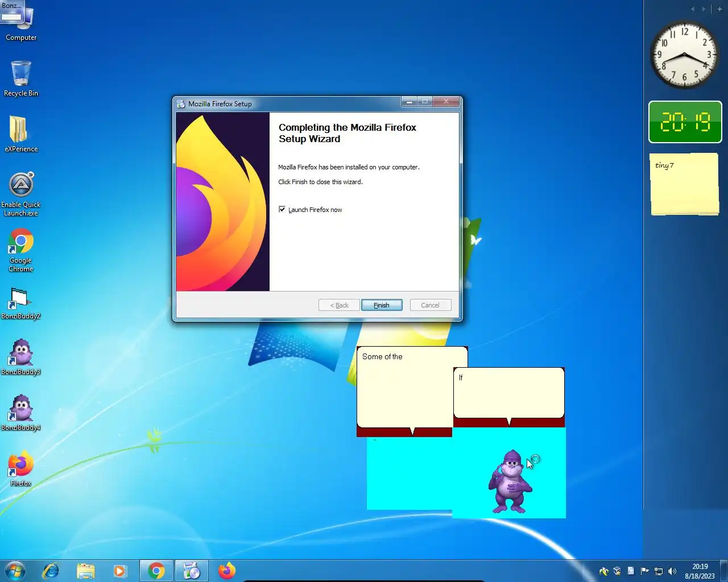This screenshot has width=728, height=582.
Task: Click the Firefox Setup installer taskbar button
Action: [x=192, y=571]
